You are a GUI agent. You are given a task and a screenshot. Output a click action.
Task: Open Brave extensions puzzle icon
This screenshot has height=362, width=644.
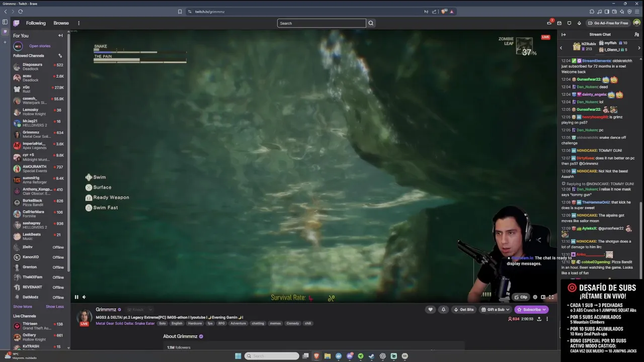592,12
